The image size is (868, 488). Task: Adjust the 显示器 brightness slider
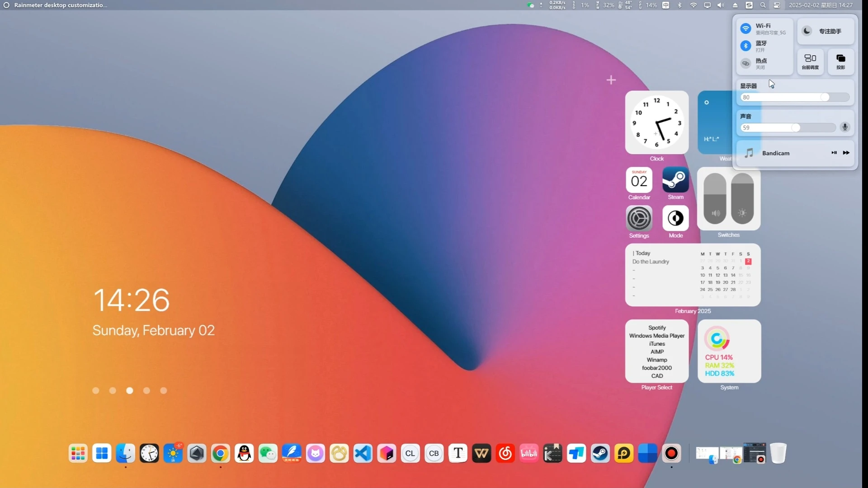pyautogui.click(x=794, y=97)
